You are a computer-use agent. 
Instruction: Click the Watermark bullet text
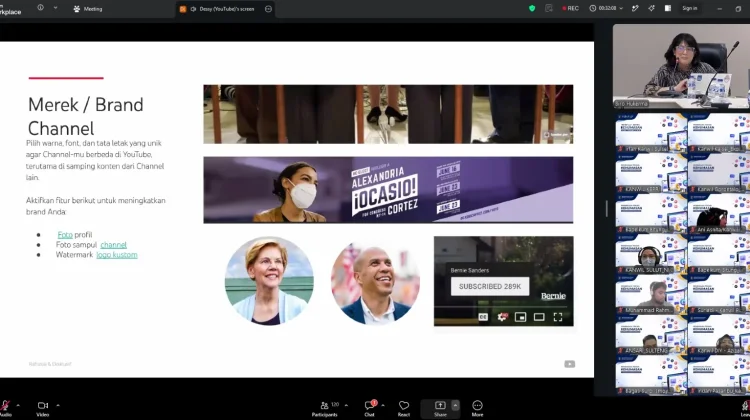pos(74,254)
